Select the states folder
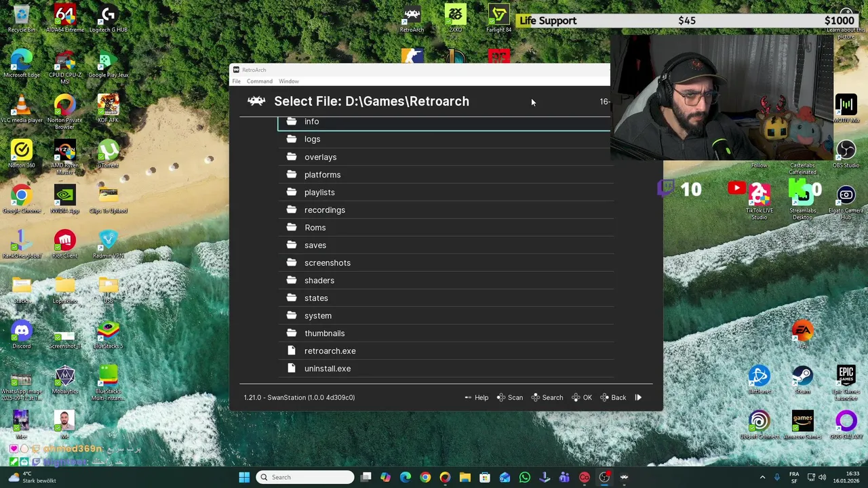 point(444,298)
